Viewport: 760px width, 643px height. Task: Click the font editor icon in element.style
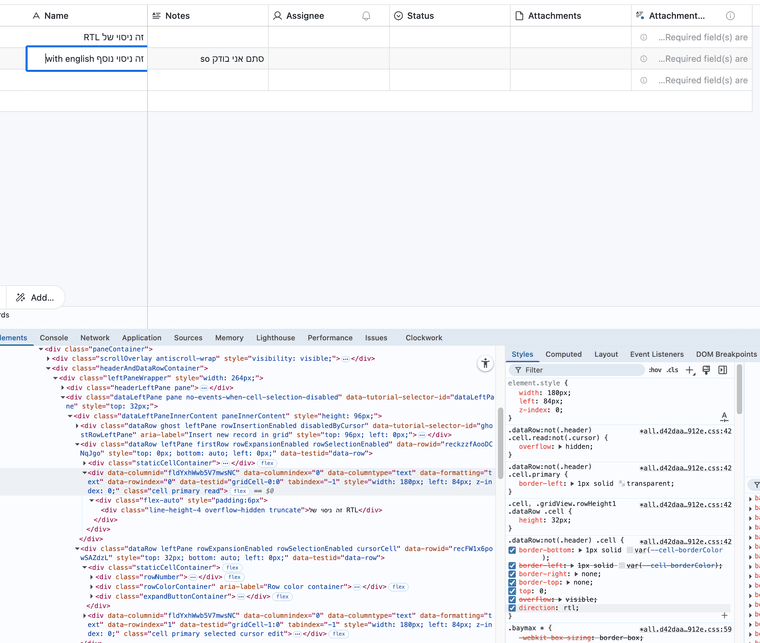click(x=724, y=417)
